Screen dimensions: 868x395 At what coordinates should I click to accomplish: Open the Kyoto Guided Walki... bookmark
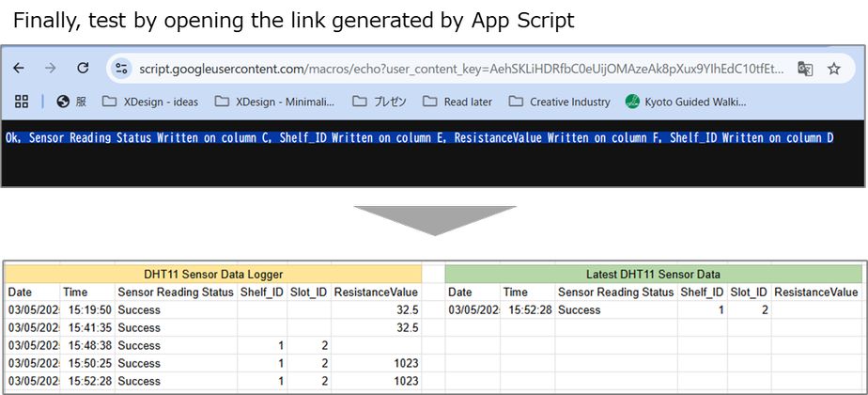click(x=686, y=102)
